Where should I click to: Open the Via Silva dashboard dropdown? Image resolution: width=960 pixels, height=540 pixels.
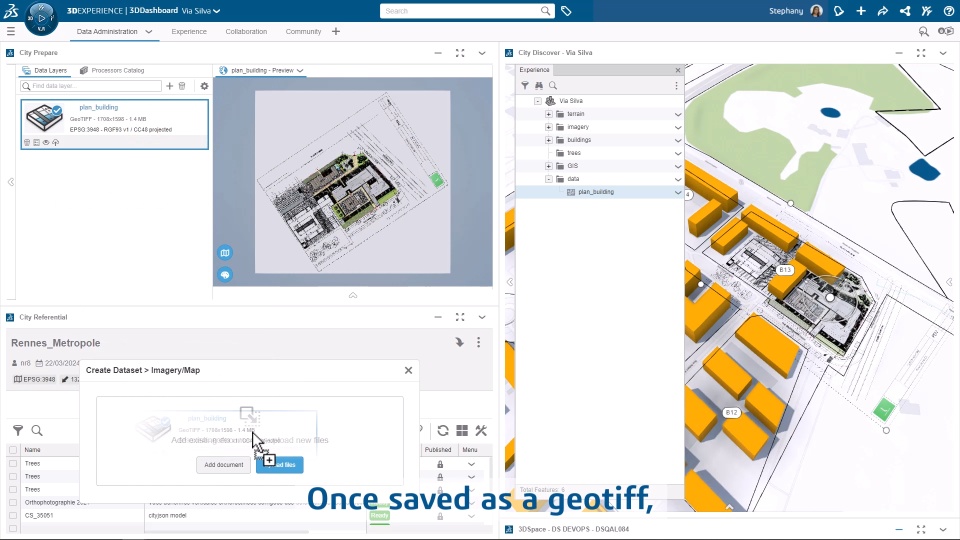217,11
